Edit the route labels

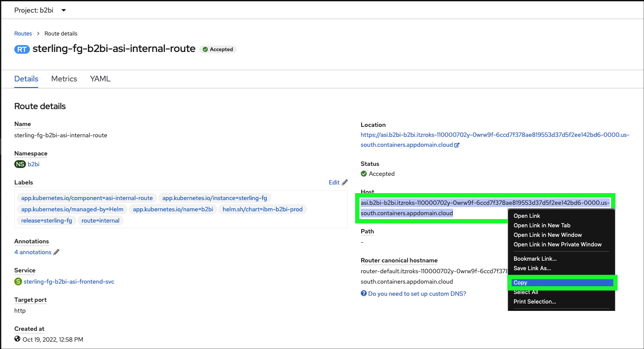point(334,182)
